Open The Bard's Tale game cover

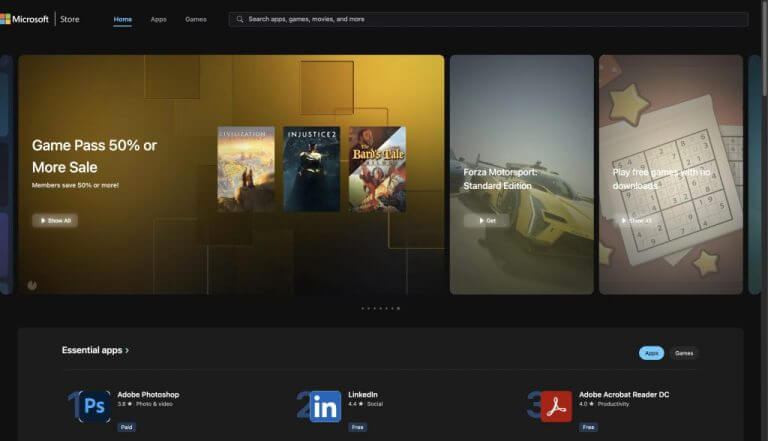pos(377,169)
